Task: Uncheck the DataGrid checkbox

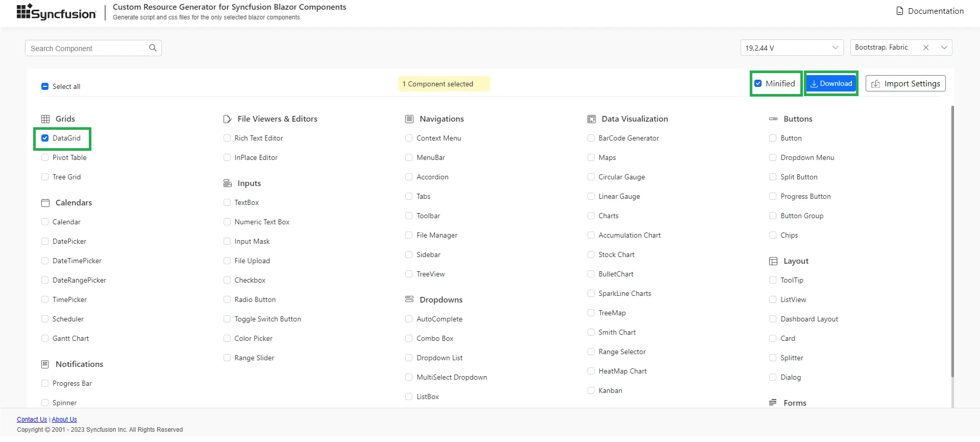Action: tap(45, 138)
